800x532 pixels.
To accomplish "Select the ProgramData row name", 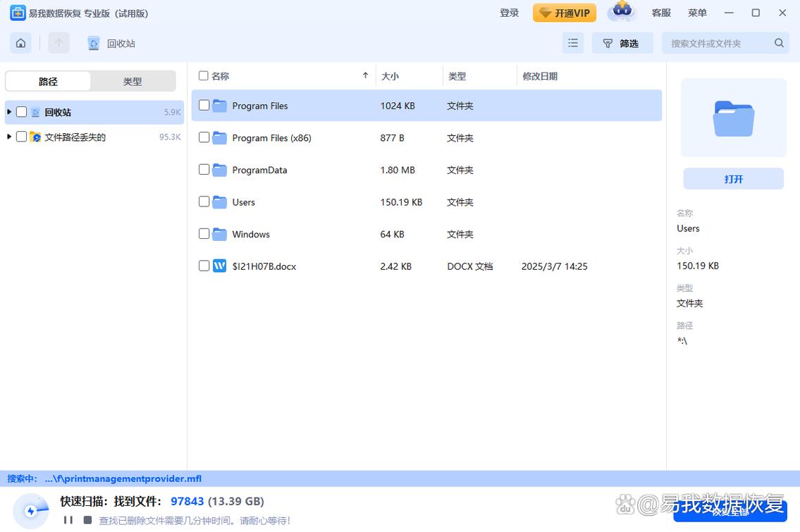I will [259, 170].
